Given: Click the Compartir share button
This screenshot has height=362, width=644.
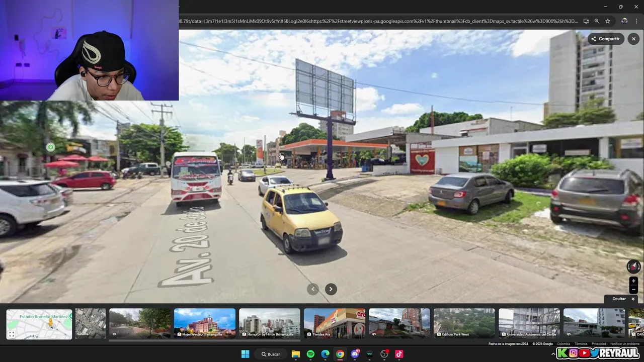Looking at the screenshot, I should (606, 39).
